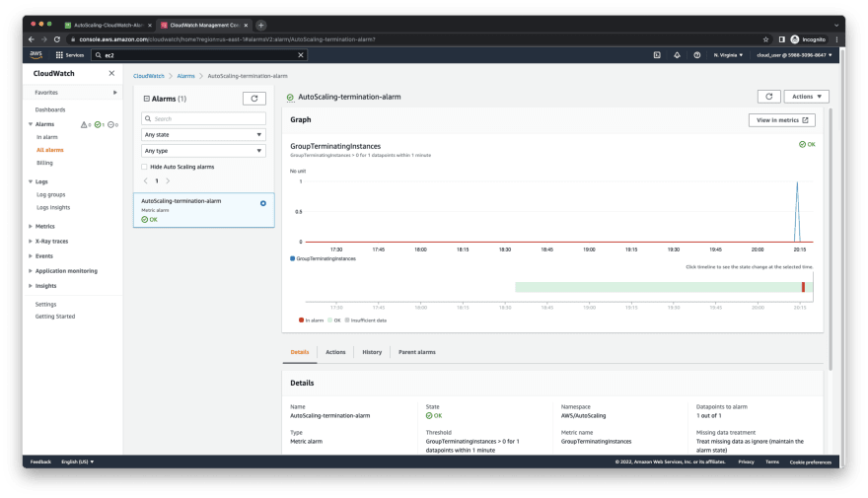Open In alarm in the sidebar

point(47,137)
